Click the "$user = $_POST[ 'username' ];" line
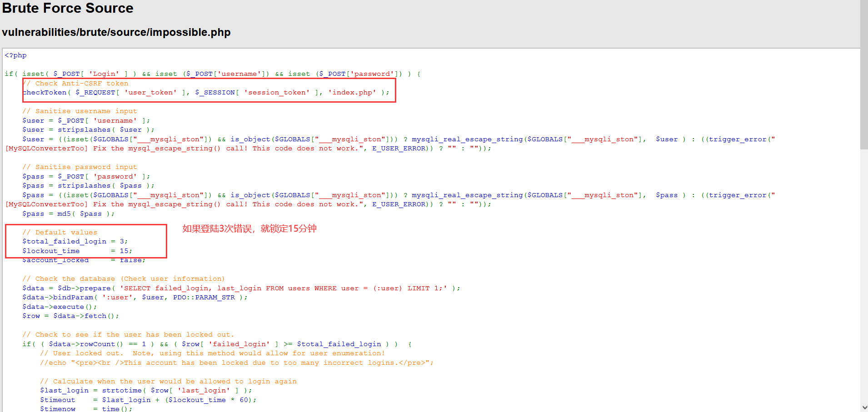This screenshot has width=868, height=412. 86,121
